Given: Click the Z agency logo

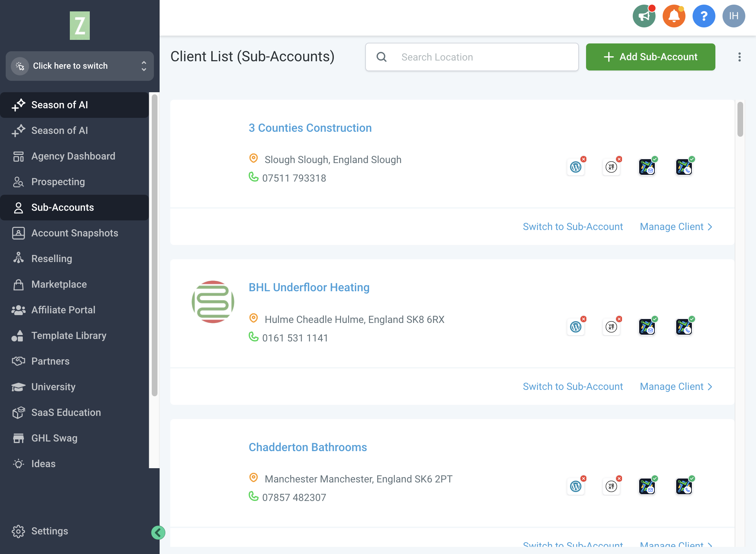Looking at the screenshot, I should click(x=80, y=26).
